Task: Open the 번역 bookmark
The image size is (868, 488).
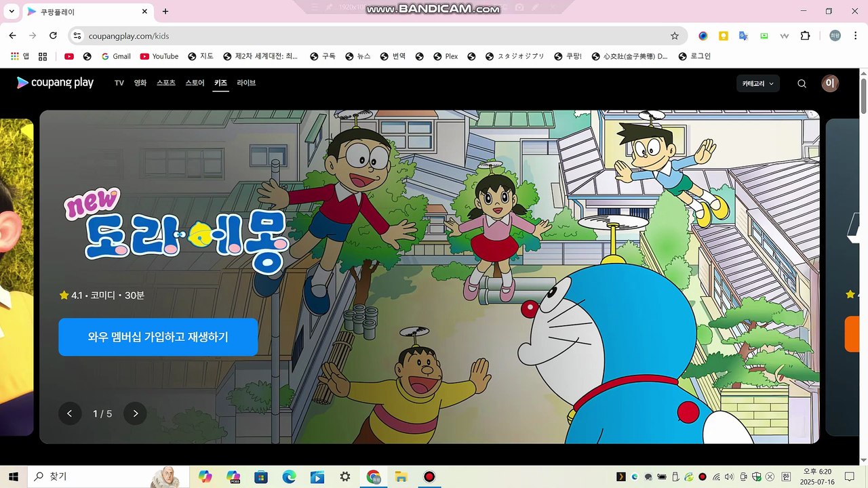Action: coord(393,56)
